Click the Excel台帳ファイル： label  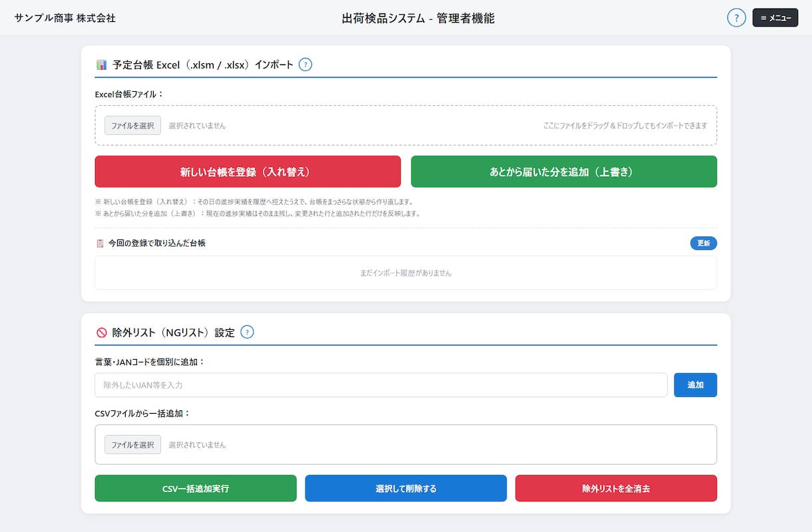click(129, 94)
